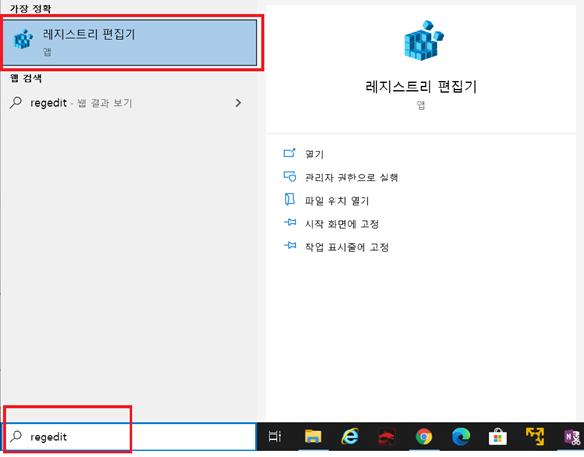Screen dimensions: 584x457
Task: Open the yellow network app on taskbar
Action: point(535,436)
